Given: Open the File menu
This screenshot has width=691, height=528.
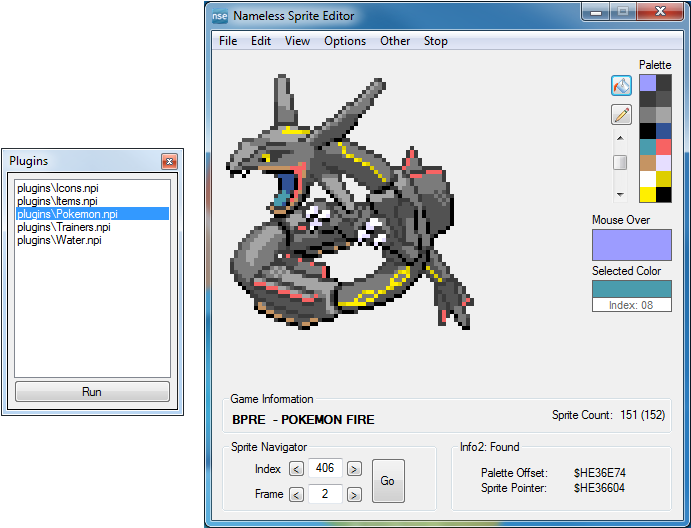Looking at the screenshot, I should (x=228, y=41).
